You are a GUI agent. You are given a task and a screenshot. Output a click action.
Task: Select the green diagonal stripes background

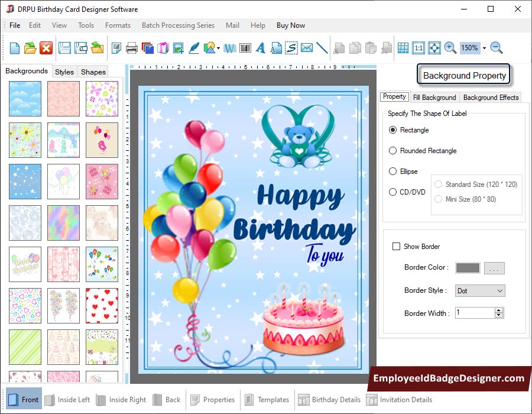click(x=25, y=347)
